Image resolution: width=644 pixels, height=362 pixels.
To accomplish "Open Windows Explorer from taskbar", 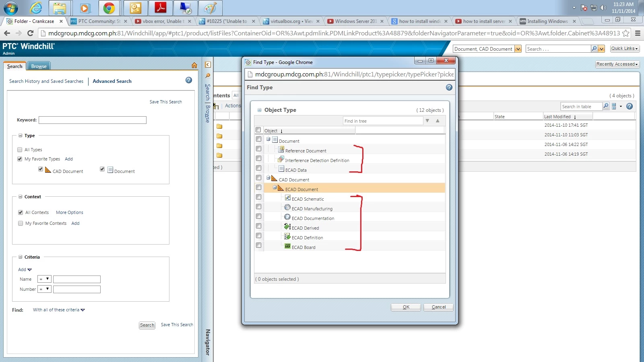I will point(60,8).
